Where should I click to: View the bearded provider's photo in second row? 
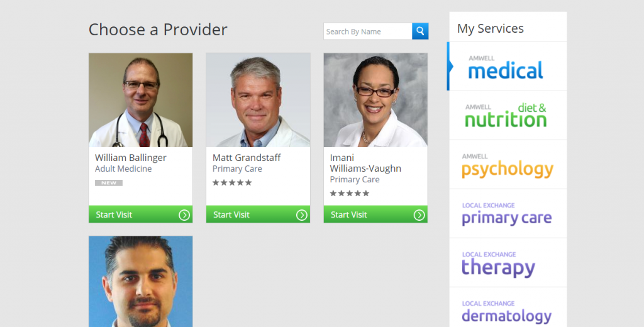pyautogui.click(x=140, y=281)
